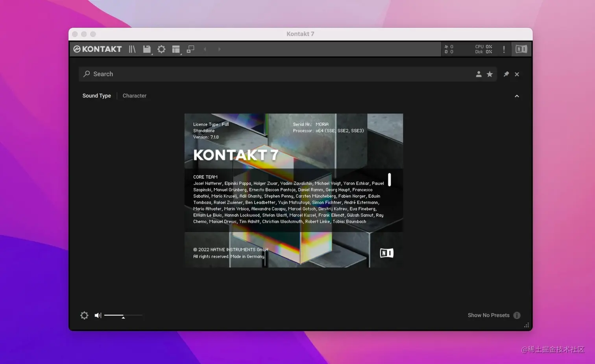595x364 pixels.
Task: Open the info icon beside Show No Presets
Action: point(517,315)
